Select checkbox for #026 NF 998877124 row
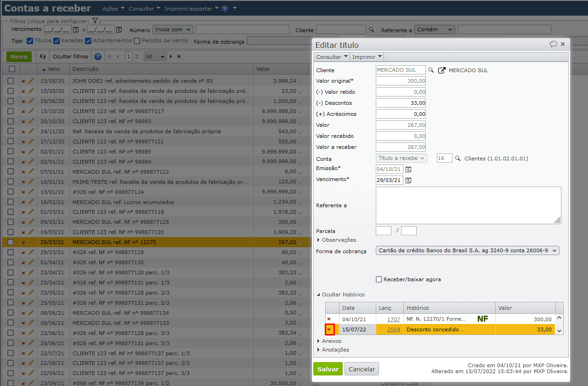 click(x=11, y=192)
